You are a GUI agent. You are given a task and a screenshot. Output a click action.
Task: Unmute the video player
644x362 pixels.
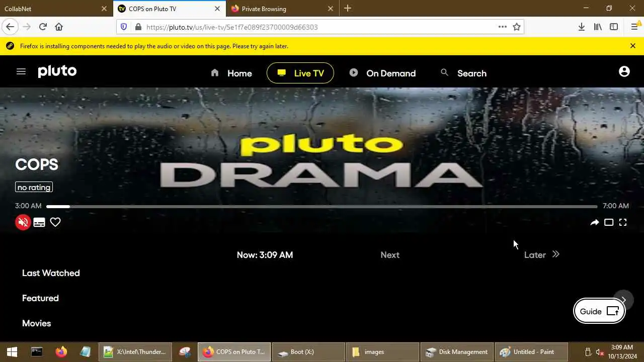[23, 222]
